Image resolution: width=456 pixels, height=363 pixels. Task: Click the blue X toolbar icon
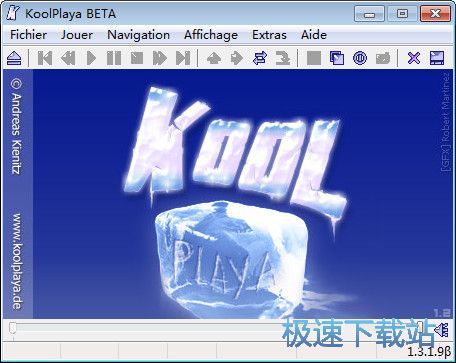tap(414, 58)
